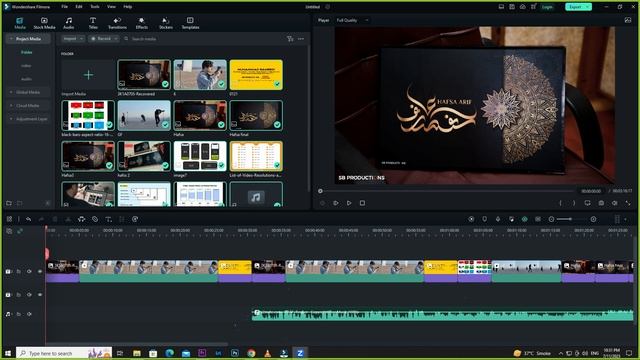Open the Record dropdown
This screenshot has width=640, height=360.
pos(103,38)
